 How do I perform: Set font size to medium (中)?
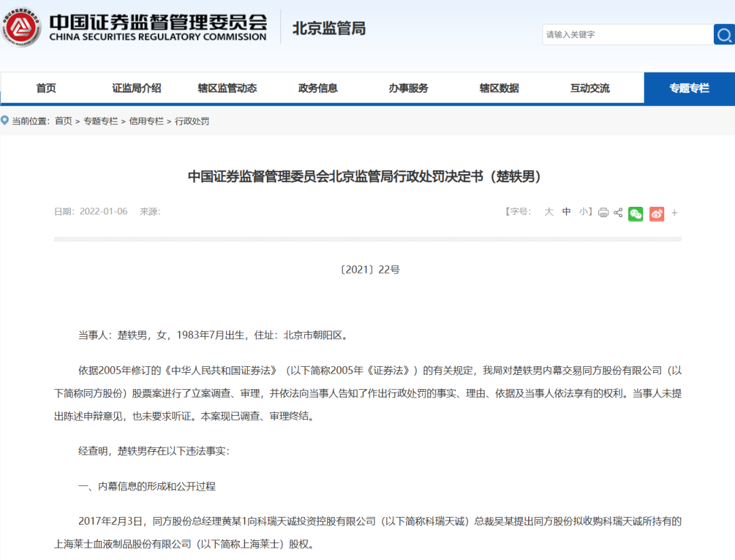pos(566,212)
